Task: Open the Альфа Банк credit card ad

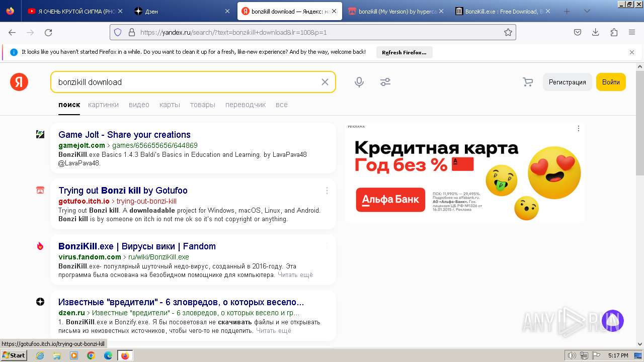Action: 464,172
